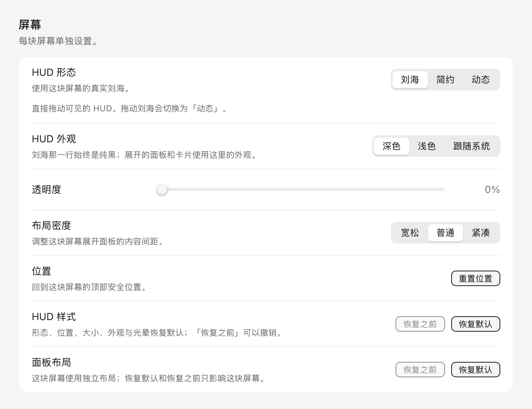Viewport: 532px width, 409px height.
Task: Click the 屏幕 section heading
Action: tap(30, 25)
